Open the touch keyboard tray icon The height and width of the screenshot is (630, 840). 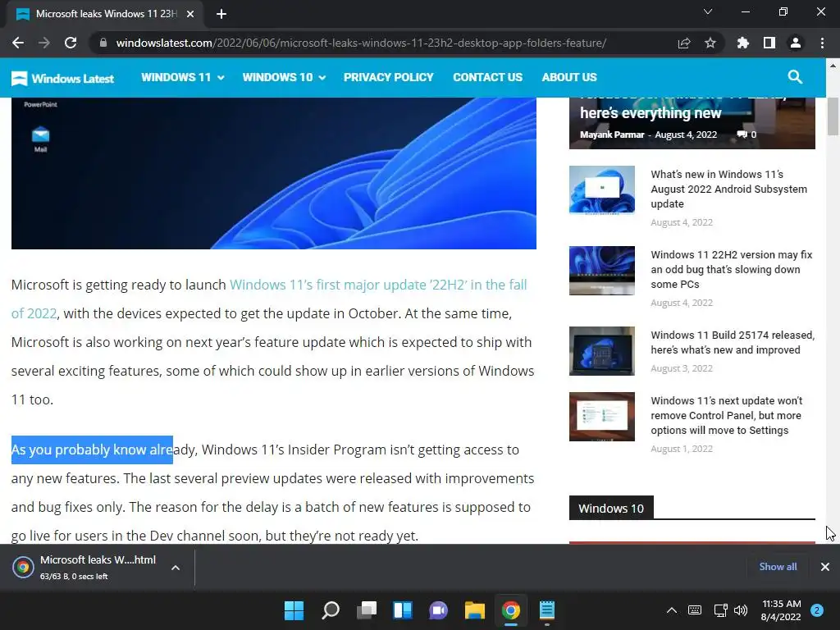point(695,610)
